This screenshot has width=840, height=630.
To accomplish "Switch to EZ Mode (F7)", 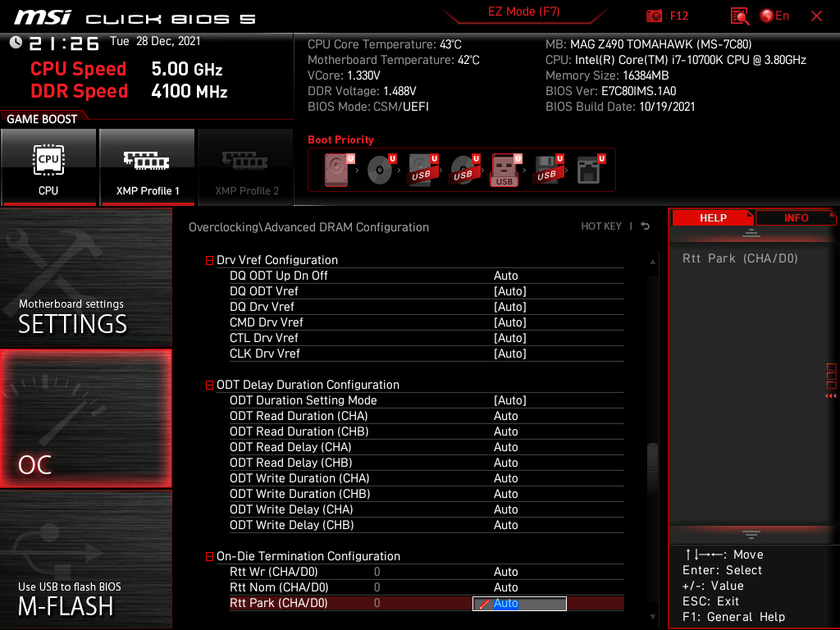I will click(x=523, y=11).
